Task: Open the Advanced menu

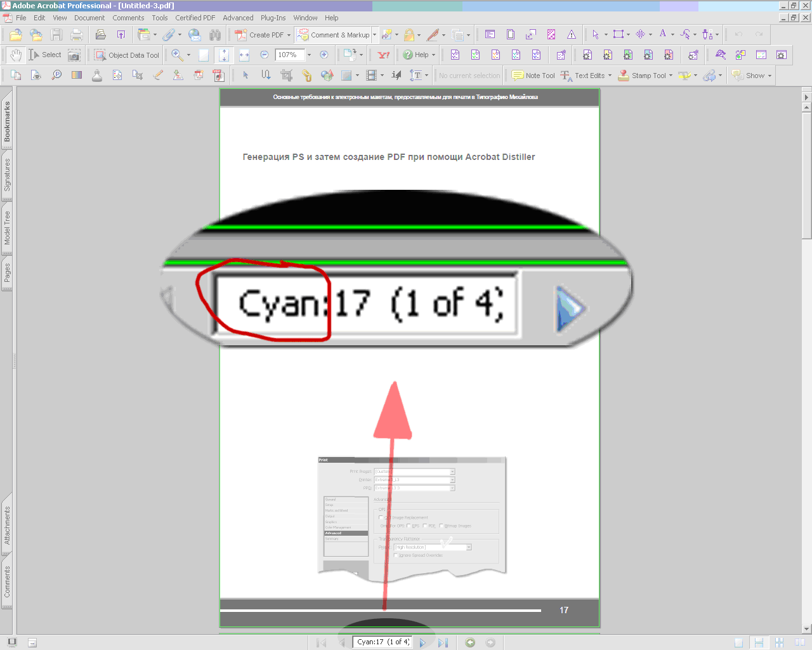Action: (x=238, y=18)
